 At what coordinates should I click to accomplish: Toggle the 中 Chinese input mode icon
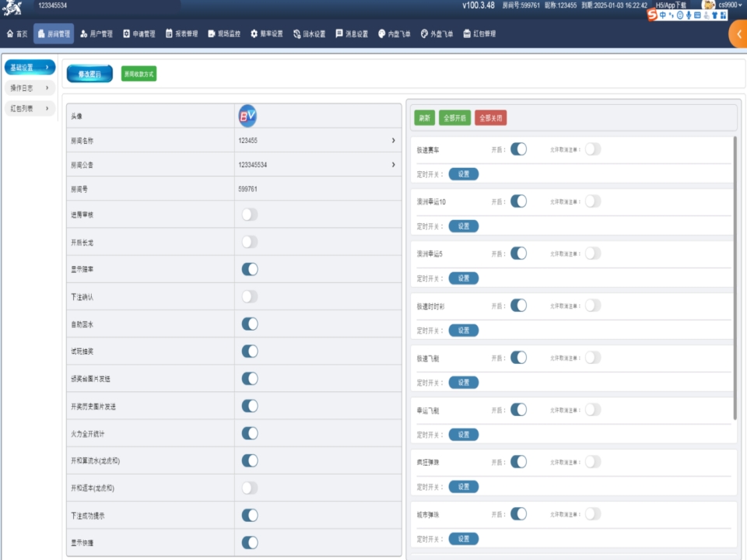tap(663, 16)
